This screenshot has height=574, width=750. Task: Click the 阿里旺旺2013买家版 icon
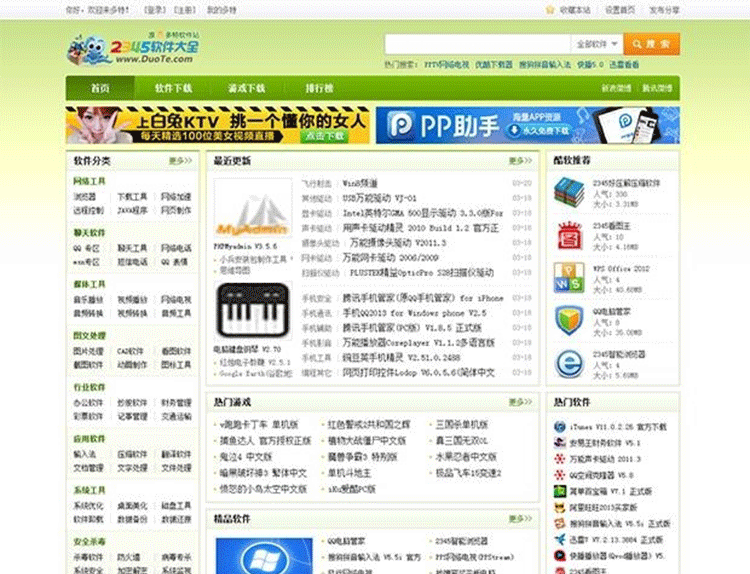click(x=560, y=508)
